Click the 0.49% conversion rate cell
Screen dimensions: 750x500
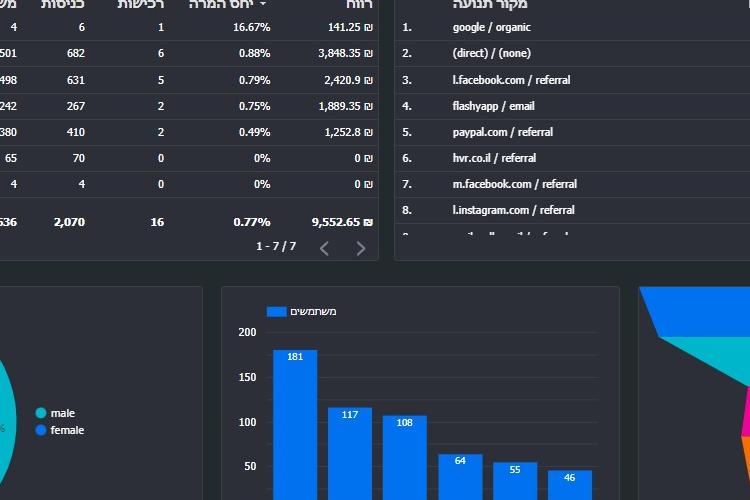[254, 132]
